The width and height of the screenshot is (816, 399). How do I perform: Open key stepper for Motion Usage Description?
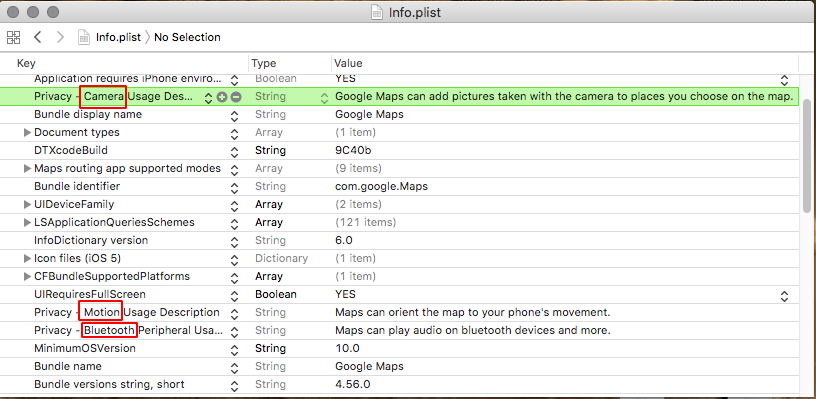coord(234,313)
